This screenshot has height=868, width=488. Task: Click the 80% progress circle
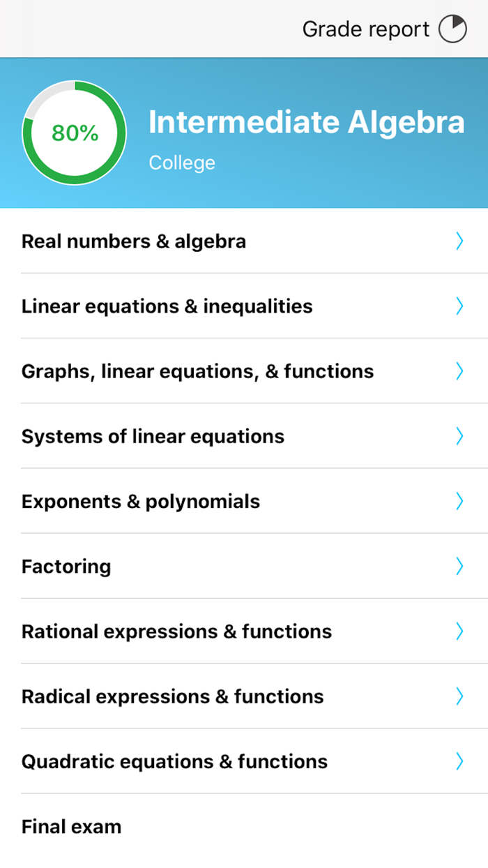click(x=73, y=133)
